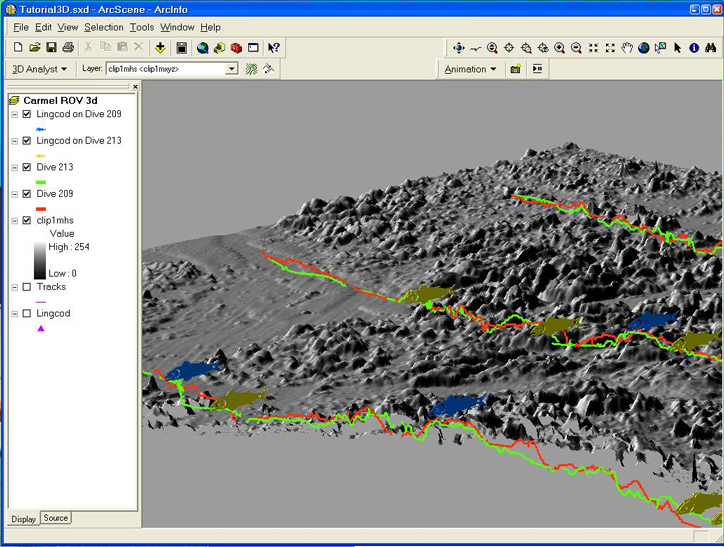Open the Scene Properties icon
This screenshot has width=724, height=547.
click(182, 48)
